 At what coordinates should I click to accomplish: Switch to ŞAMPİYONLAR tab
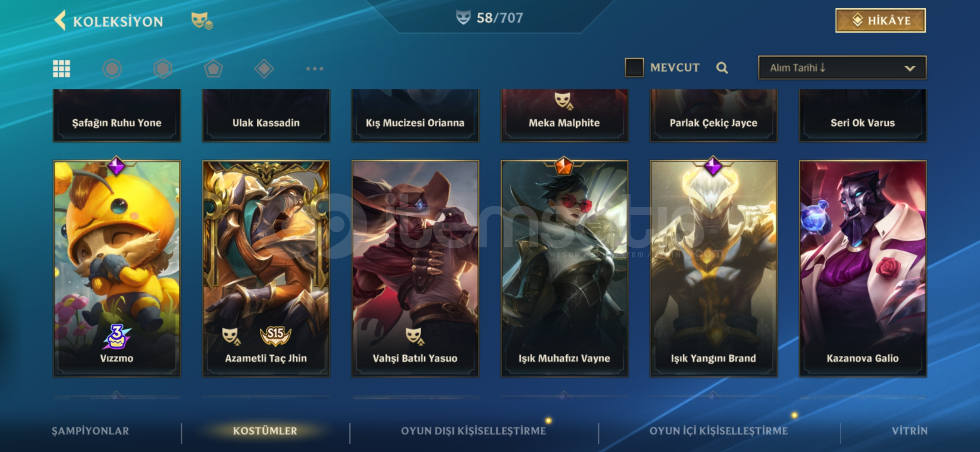click(x=90, y=431)
